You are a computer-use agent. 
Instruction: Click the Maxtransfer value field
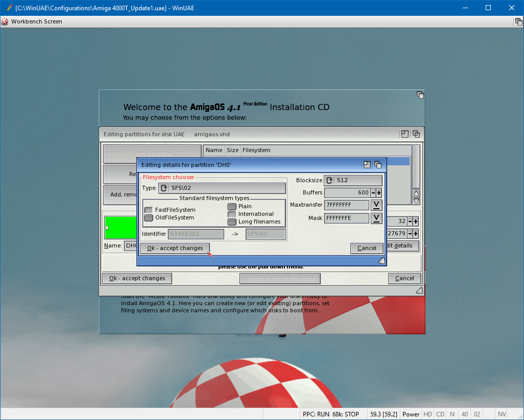[x=346, y=205]
